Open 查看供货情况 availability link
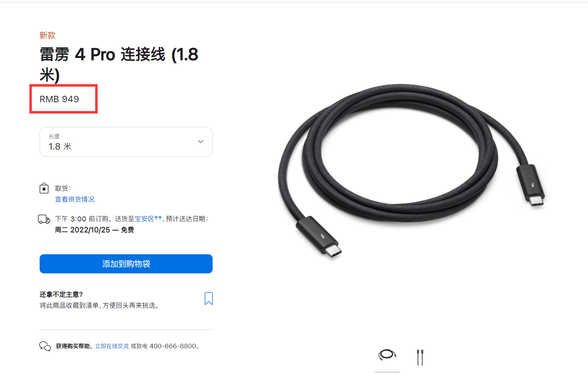 coord(75,199)
